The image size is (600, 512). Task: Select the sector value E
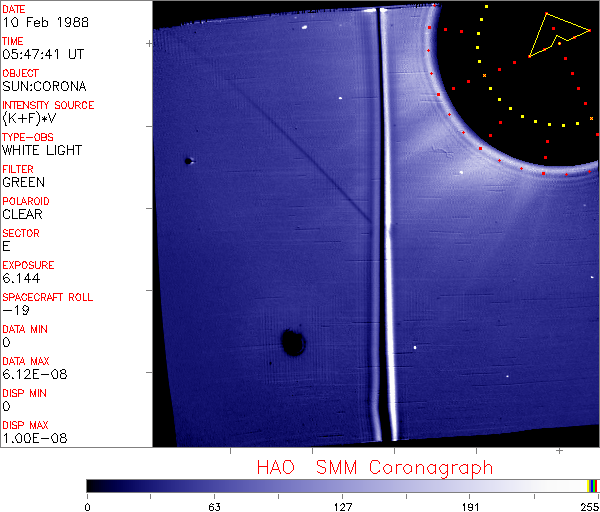click(x=7, y=246)
